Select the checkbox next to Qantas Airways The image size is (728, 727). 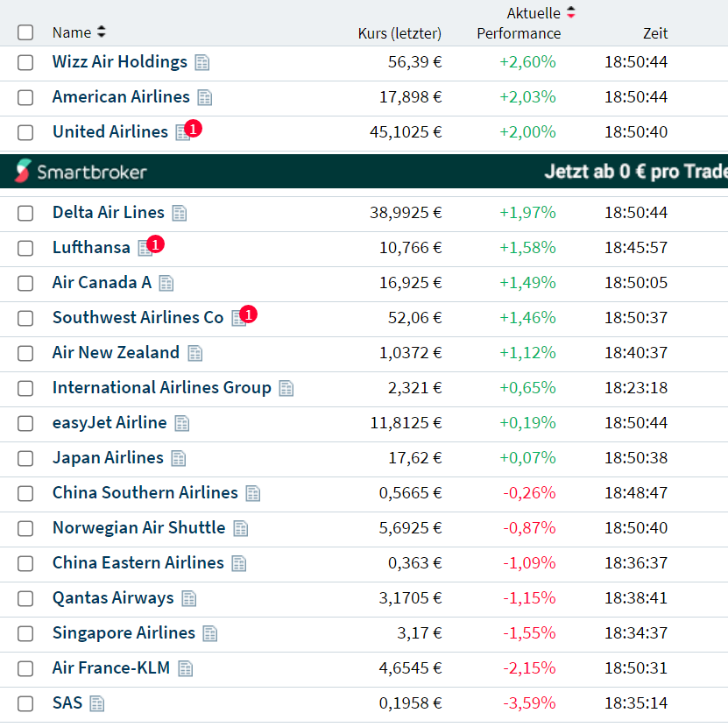[25, 598]
